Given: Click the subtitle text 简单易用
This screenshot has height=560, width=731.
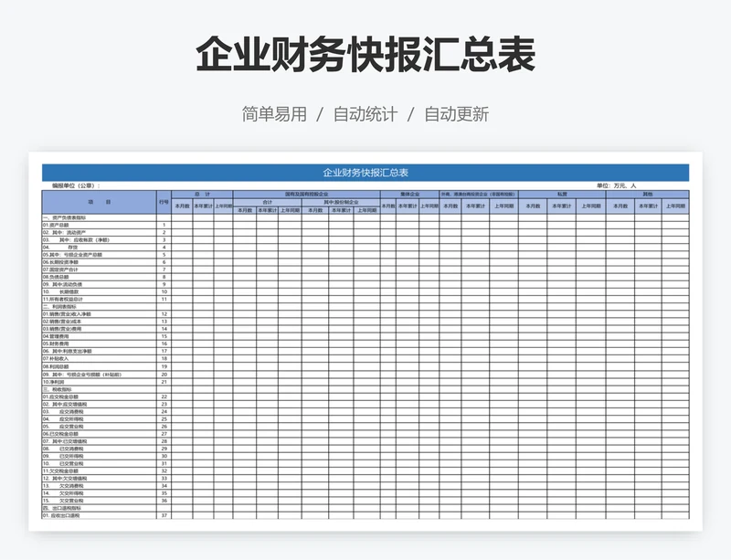Looking at the screenshot, I should [274, 114].
